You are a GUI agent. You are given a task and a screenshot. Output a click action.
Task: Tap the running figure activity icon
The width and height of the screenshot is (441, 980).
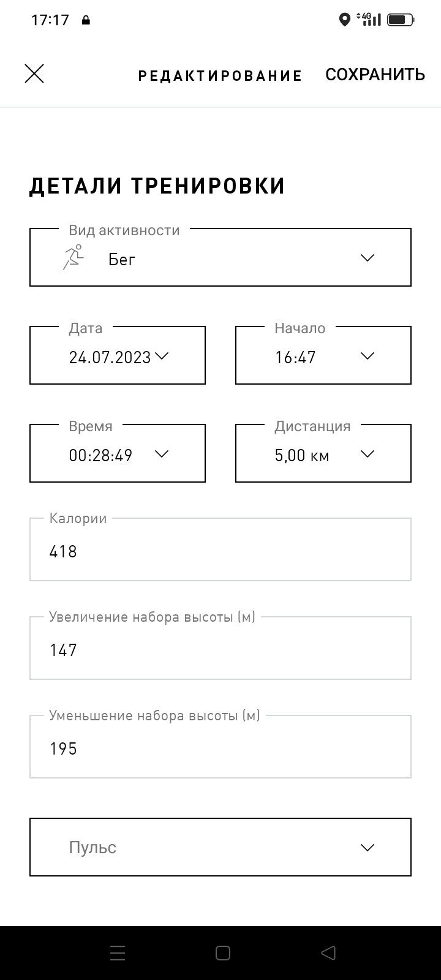(73, 257)
